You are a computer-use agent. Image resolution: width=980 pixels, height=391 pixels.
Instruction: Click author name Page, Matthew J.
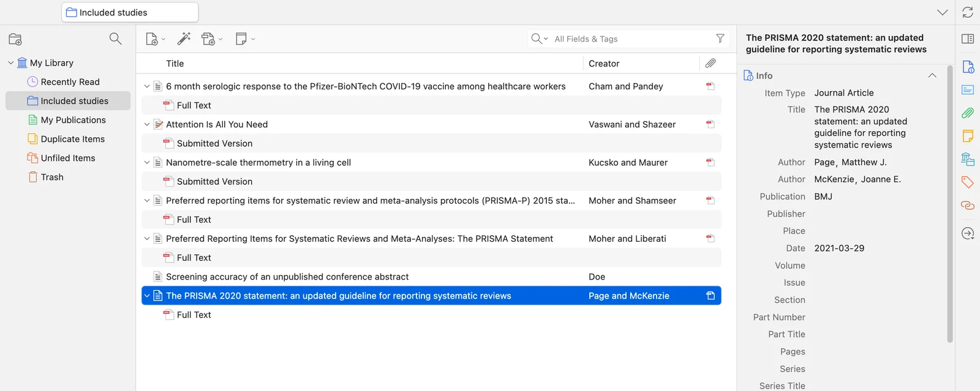coord(850,162)
